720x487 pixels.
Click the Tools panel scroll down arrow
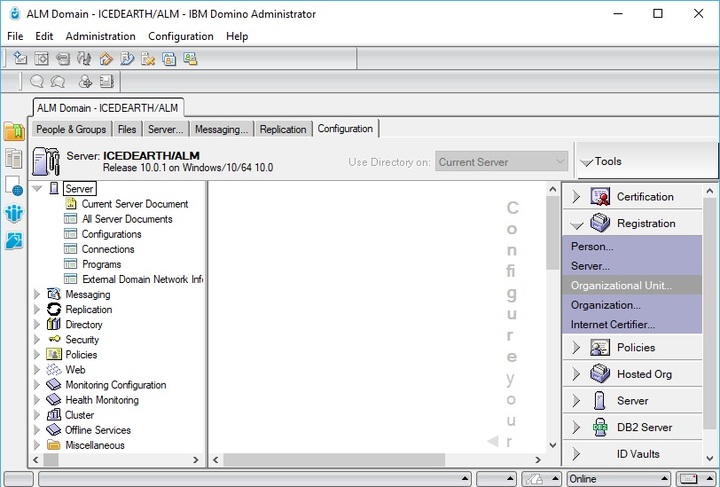click(x=709, y=459)
